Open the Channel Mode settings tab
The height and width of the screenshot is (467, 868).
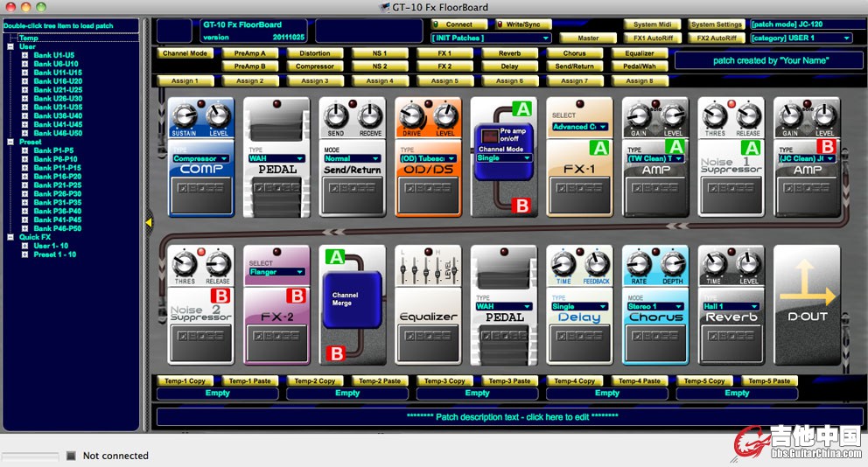pos(185,53)
